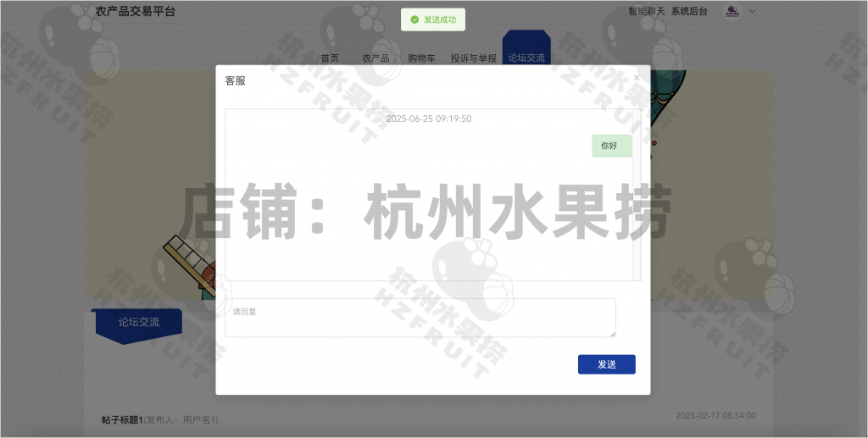Click the green success check icon
Screen dimensions: 868x438
point(415,20)
